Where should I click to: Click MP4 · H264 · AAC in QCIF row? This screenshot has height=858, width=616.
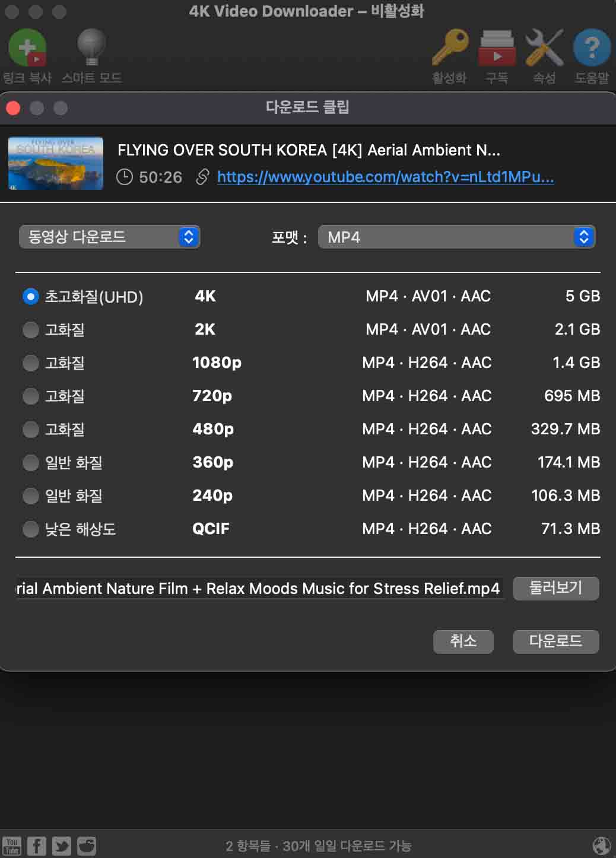427,529
